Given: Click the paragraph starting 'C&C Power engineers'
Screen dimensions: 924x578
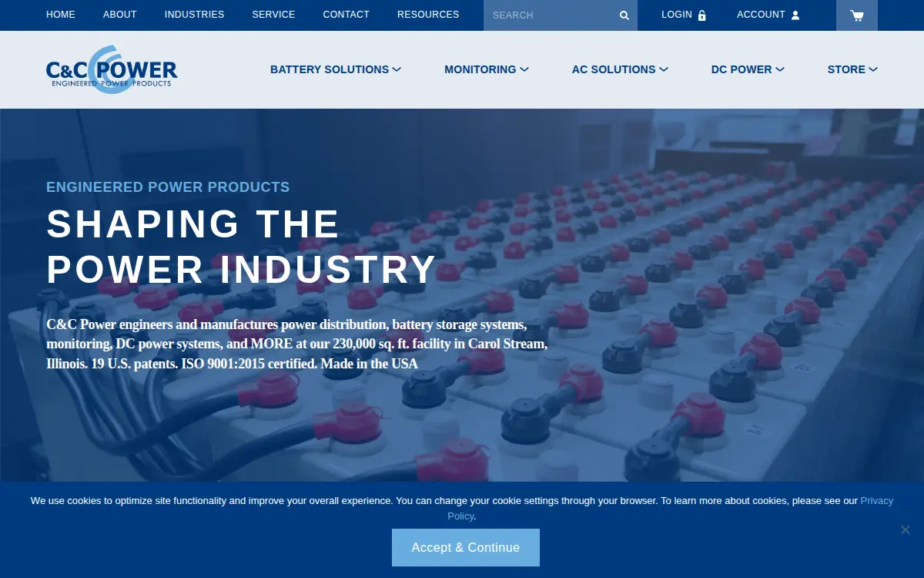Looking at the screenshot, I should click(297, 344).
